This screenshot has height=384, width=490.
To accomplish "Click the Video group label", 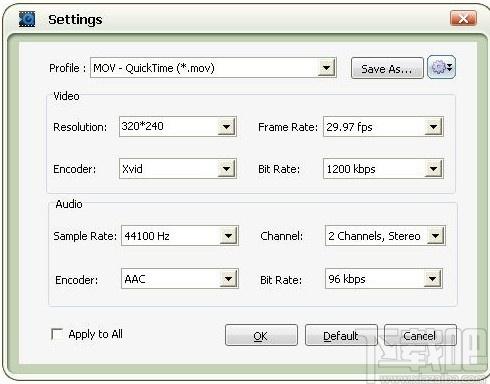I will 66,96.
